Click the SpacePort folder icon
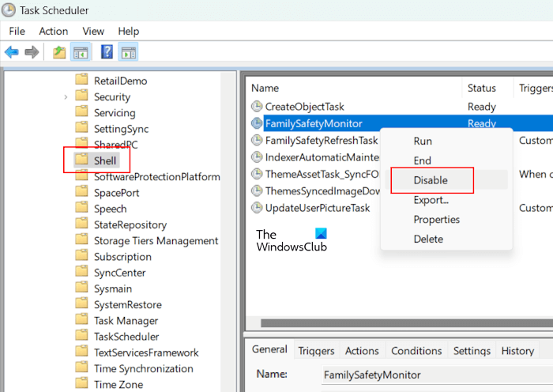 [x=82, y=191]
